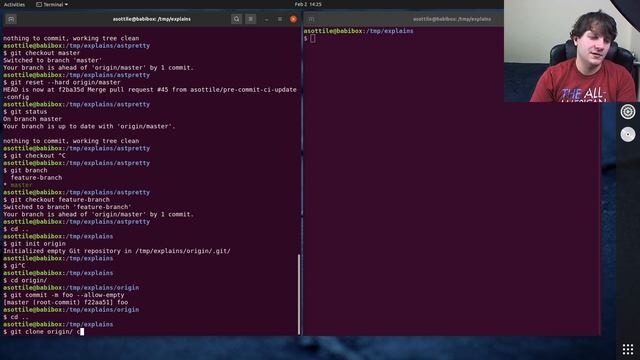Maximize the left terminal window
The width and height of the screenshot is (640, 360).
(280, 19)
